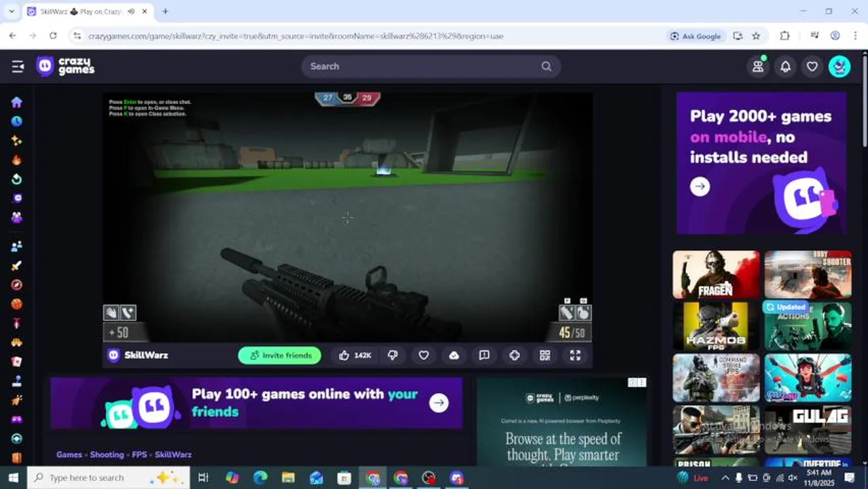This screenshot has height=489, width=868.
Task: Open the CrazyGames hamburger menu
Action: [x=18, y=66]
